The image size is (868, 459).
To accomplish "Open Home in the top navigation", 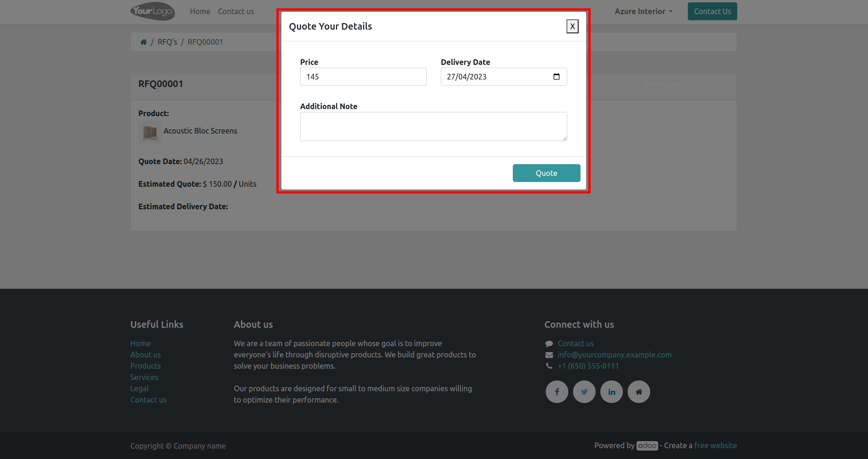I will pyautogui.click(x=200, y=11).
